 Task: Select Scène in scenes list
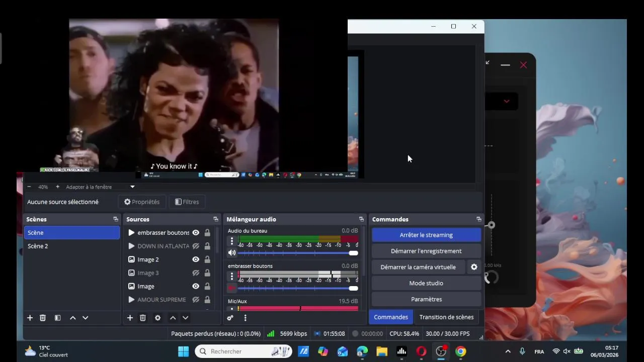tap(72, 233)
